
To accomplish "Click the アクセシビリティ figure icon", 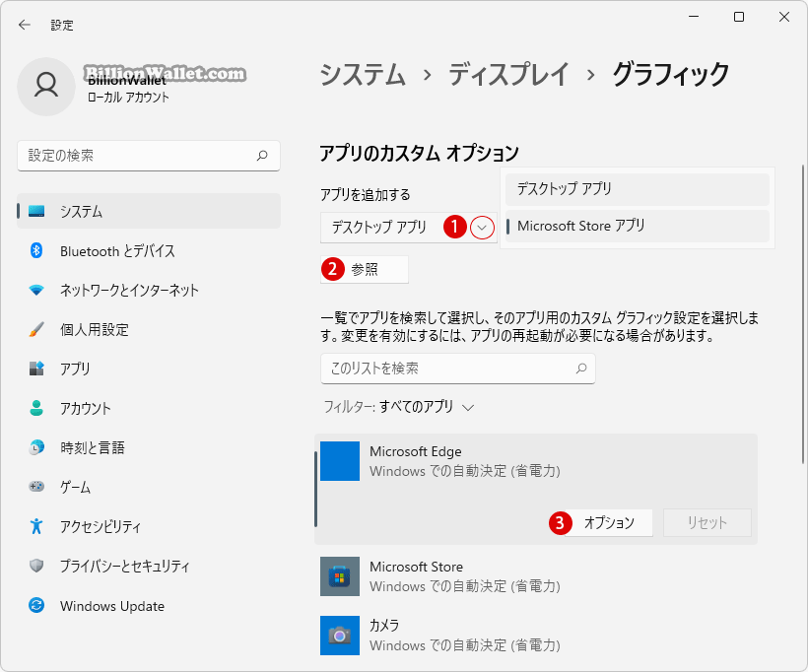I will (36, 526).
